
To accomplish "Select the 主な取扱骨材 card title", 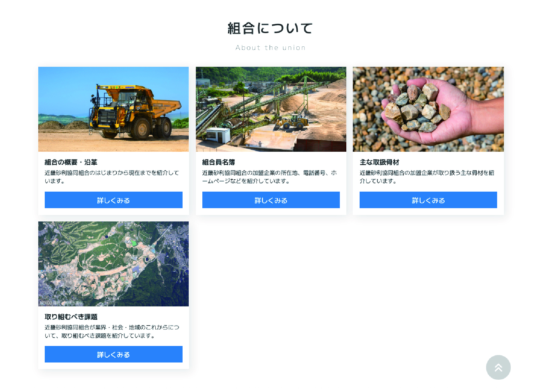I will click(379, 162).
